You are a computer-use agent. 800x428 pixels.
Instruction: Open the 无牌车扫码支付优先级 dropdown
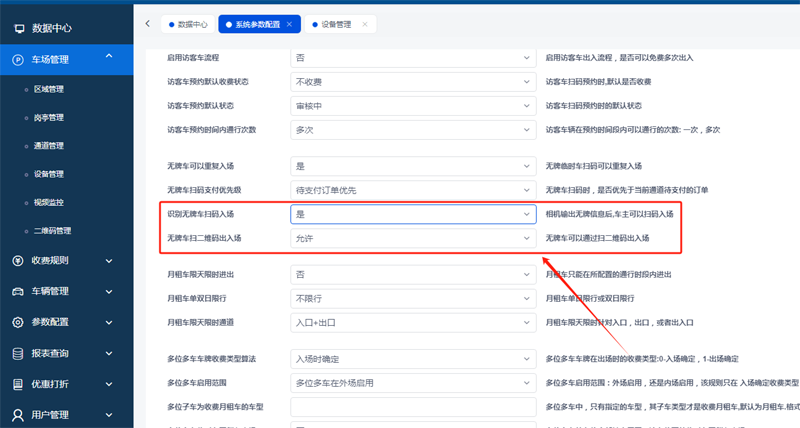click(x=413, y=190)
